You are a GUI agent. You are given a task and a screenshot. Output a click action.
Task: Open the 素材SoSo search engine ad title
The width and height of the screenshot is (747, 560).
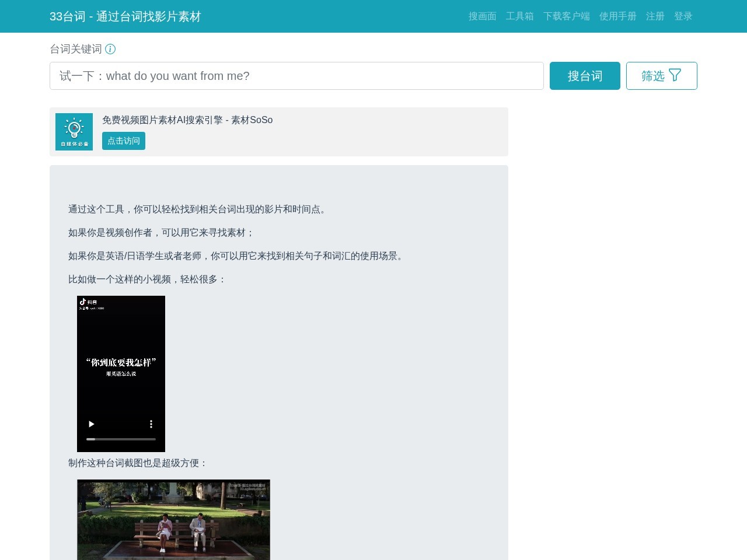pos(187,120)
